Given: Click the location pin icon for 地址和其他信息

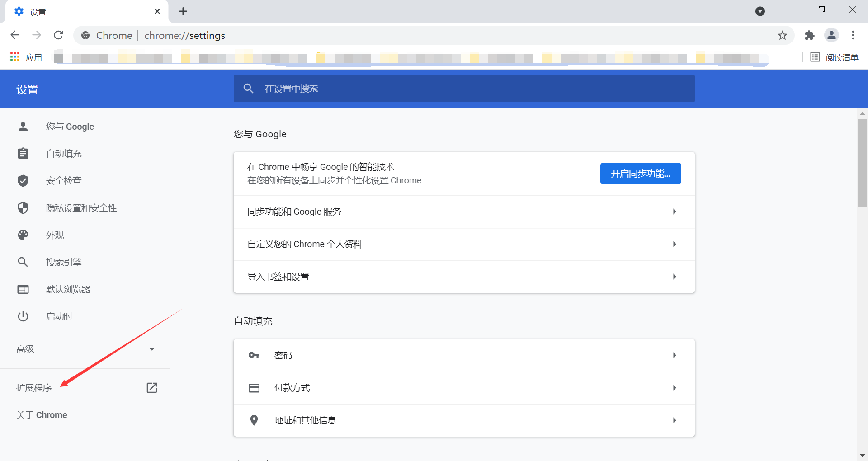Looking at the screenshot, I should [254, 420].
